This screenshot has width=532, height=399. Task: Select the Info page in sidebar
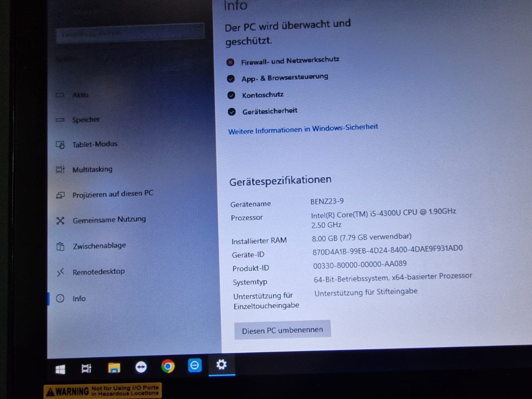[79, 299]
